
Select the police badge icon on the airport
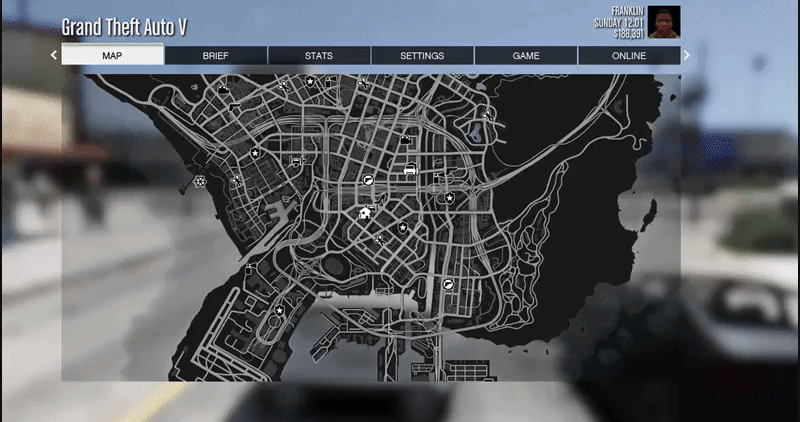[x=279, y=310]
